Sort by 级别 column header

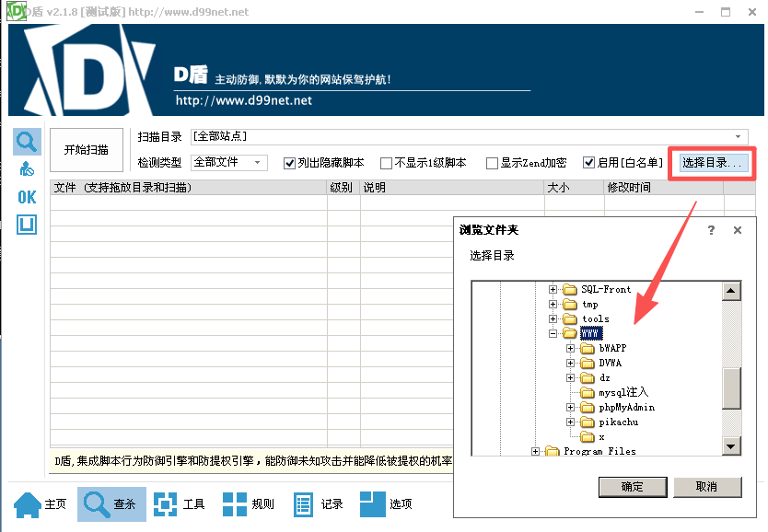(343, 188)
